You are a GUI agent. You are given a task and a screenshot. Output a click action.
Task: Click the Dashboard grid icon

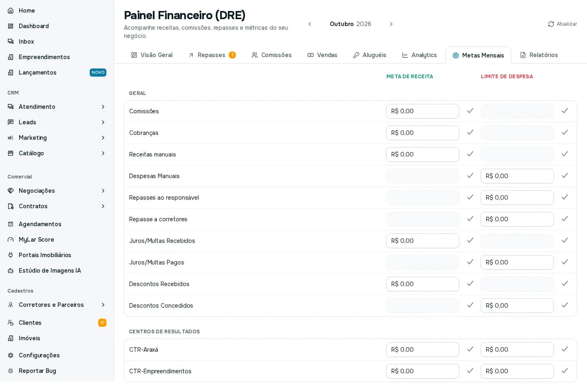[x=11, y=26]
